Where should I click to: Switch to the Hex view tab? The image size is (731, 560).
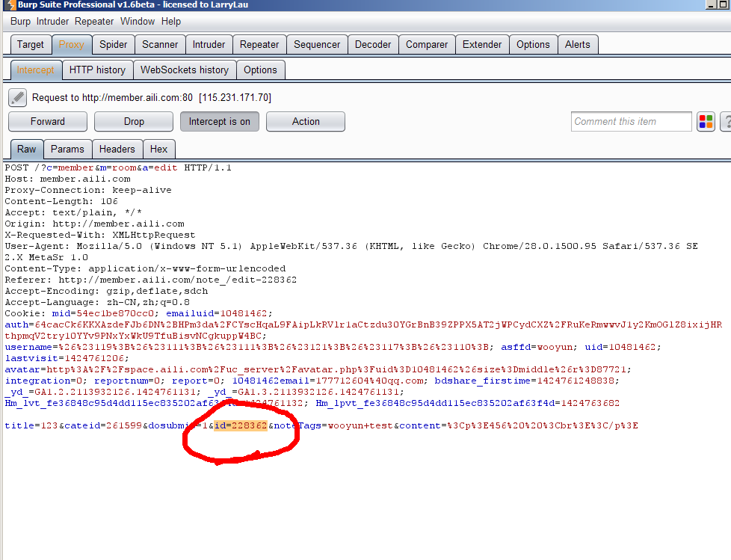158,150
